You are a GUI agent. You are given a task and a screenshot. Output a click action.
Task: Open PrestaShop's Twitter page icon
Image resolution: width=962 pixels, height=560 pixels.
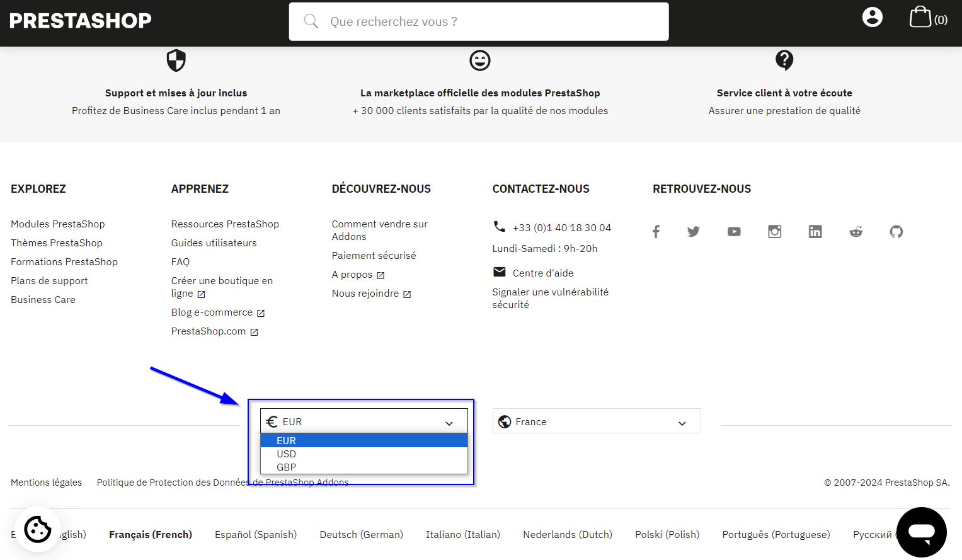693,232
